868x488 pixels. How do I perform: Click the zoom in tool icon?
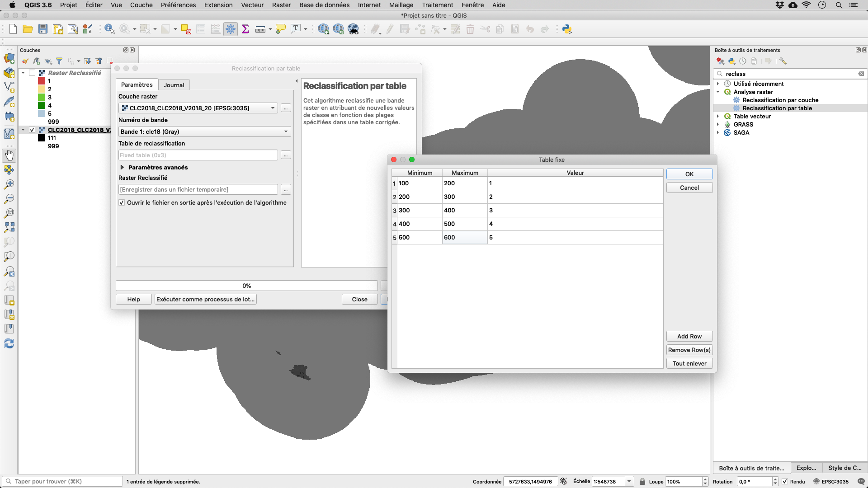tap(9, 184)
